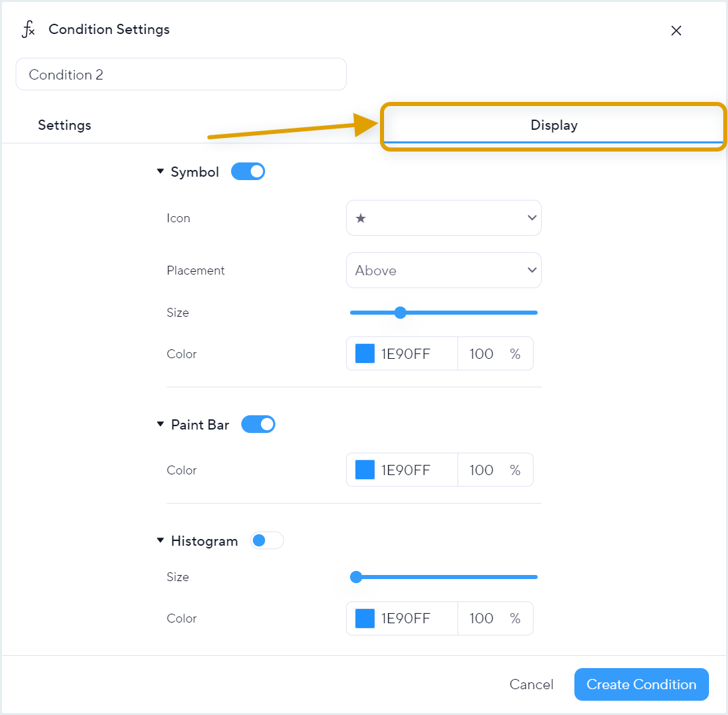Click the Histogram Size slider handle
728x715 pixels.
click(356, 577)
